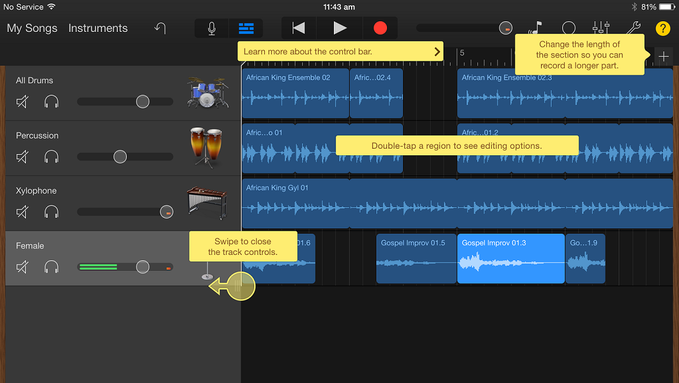Screen dimensions: 679x383
Task: Open the Loop Browser
Action: [569, 28]
